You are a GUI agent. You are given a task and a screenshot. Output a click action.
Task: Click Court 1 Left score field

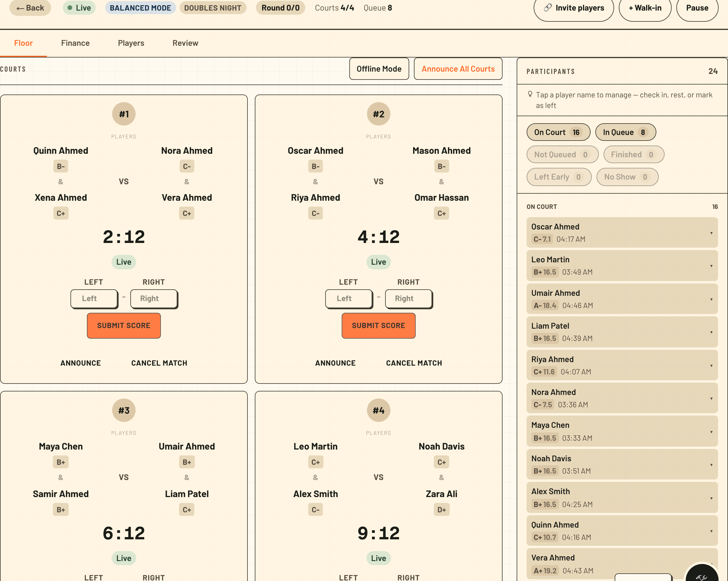click(94, 299)
